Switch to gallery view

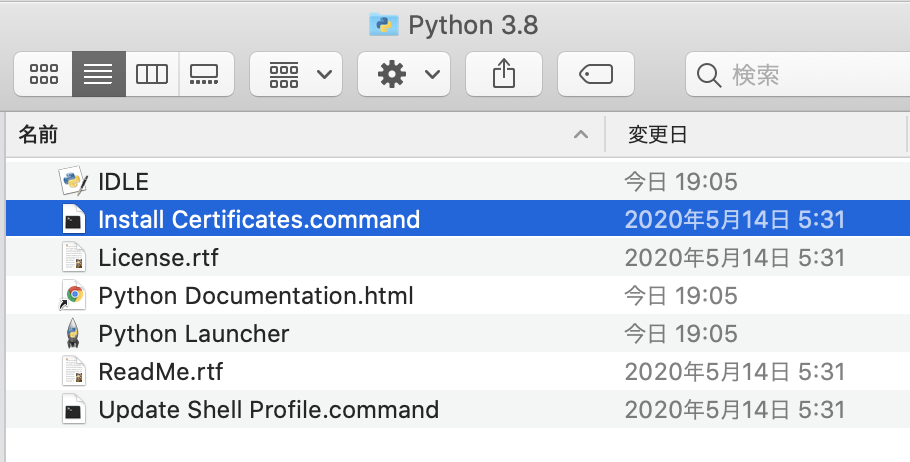pyautogui.click(x=205, y=74)
